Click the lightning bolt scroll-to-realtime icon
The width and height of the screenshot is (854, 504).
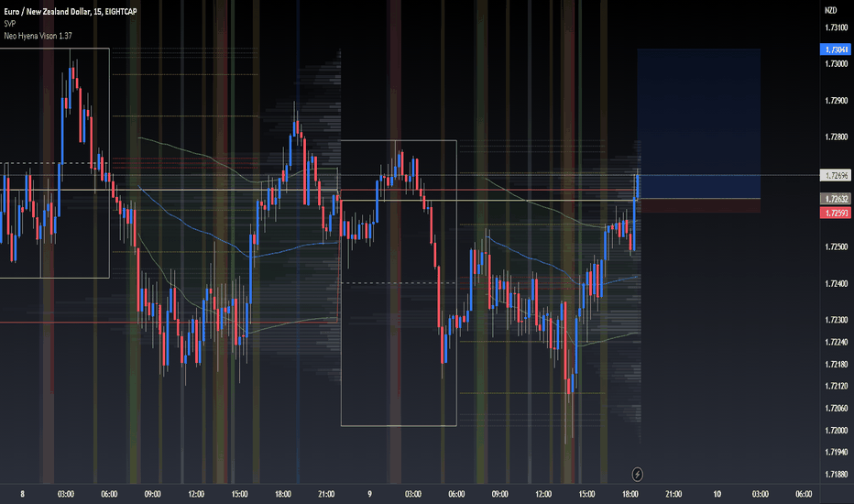point(637,475)
